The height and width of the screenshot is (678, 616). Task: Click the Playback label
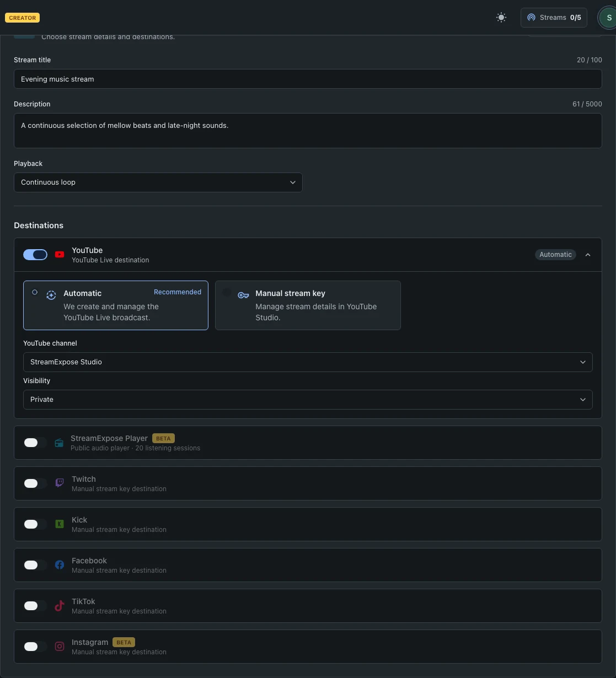coord(28,164)
